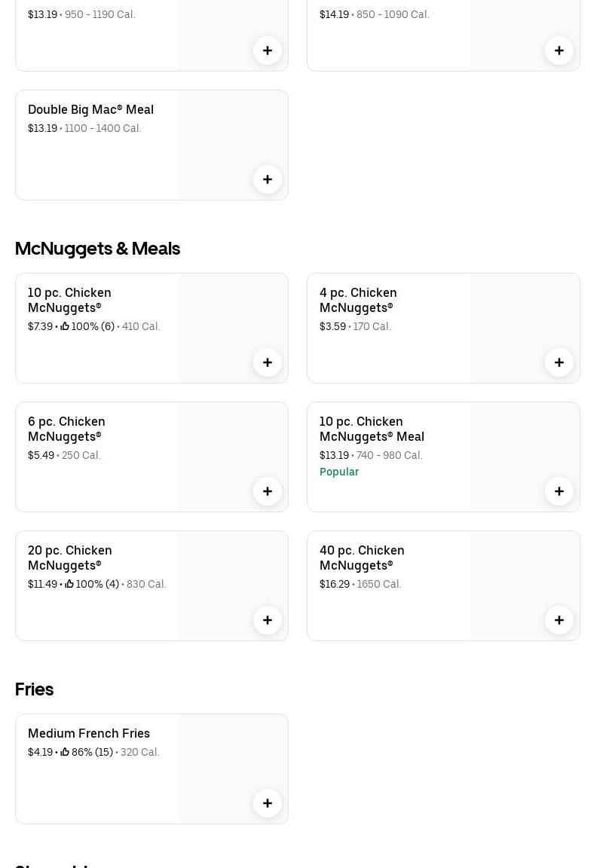Click the 86% (15) rating on French Fries
Image resolution: width=606 pixels, height=868 pixels.
[x=87, y=752]
